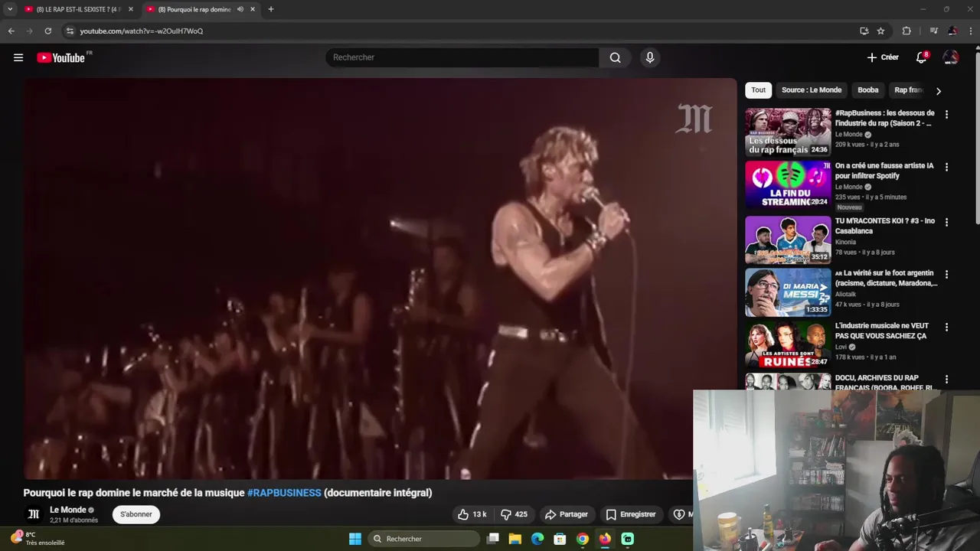Click the S'abonner subscribe button

pyautogui.click(x=136, y=514)
